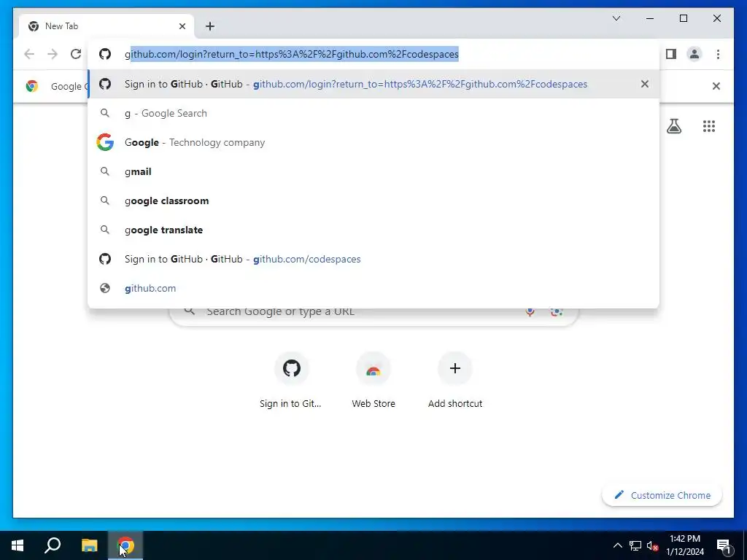Click Chrome icon in taskbar

coord(125,545)
